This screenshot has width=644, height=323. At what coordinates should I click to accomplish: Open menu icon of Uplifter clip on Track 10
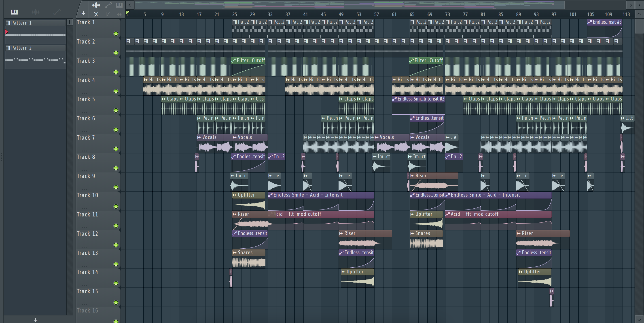coord(235,195)
